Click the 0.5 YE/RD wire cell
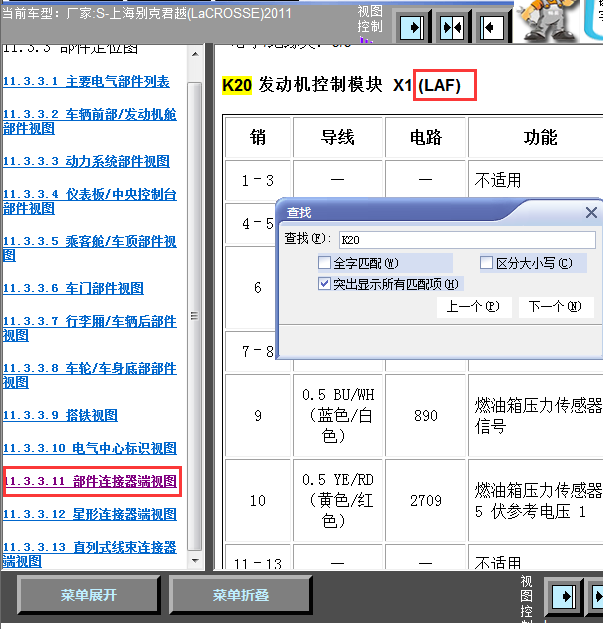 coord(337,501)
